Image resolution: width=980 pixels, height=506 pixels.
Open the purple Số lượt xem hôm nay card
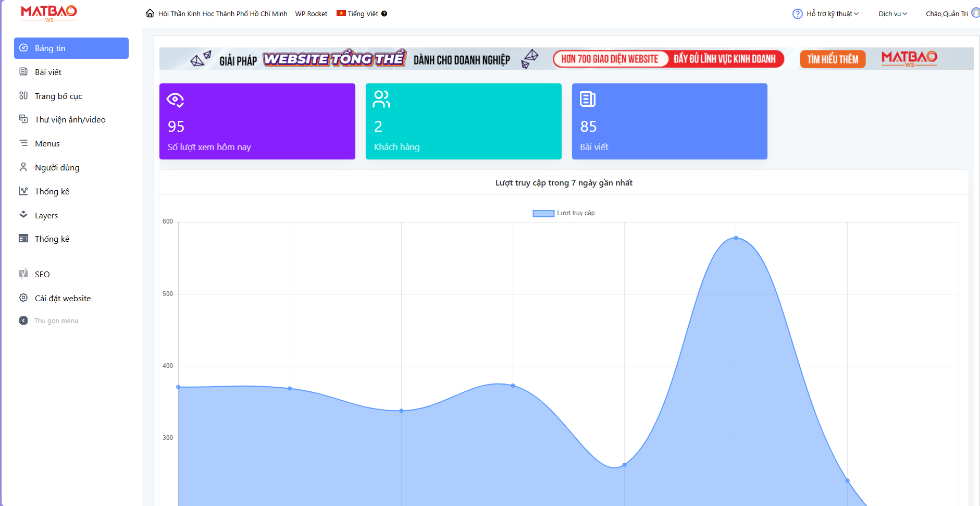click(257, 121)
